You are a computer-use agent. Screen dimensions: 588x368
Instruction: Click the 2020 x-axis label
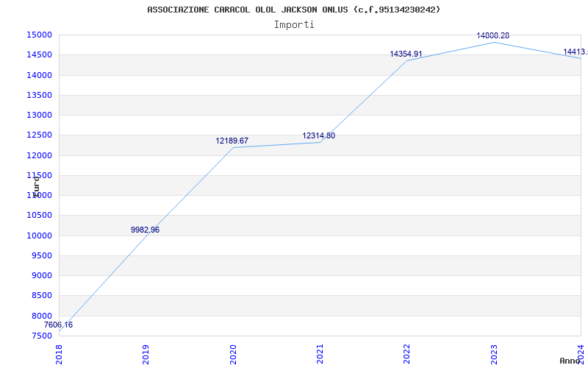point(233,355)
